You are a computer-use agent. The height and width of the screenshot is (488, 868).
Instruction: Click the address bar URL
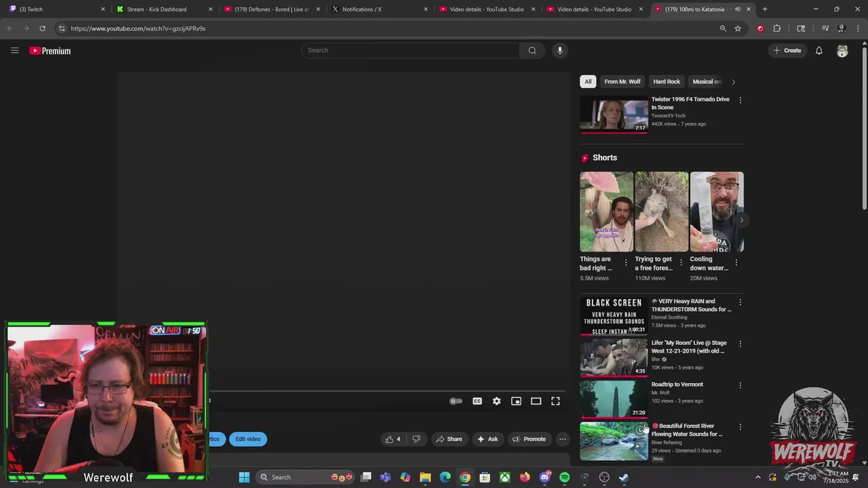[138, 28]
